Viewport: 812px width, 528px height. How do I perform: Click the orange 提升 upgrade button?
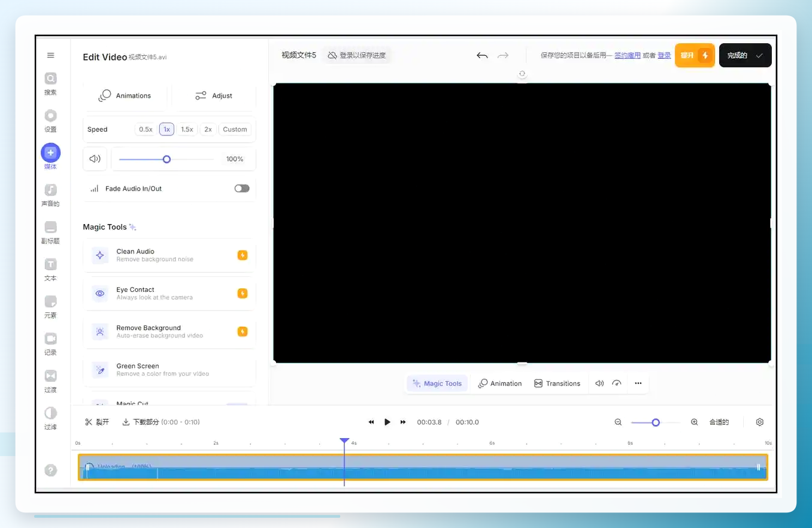click(x=695, y=55)
